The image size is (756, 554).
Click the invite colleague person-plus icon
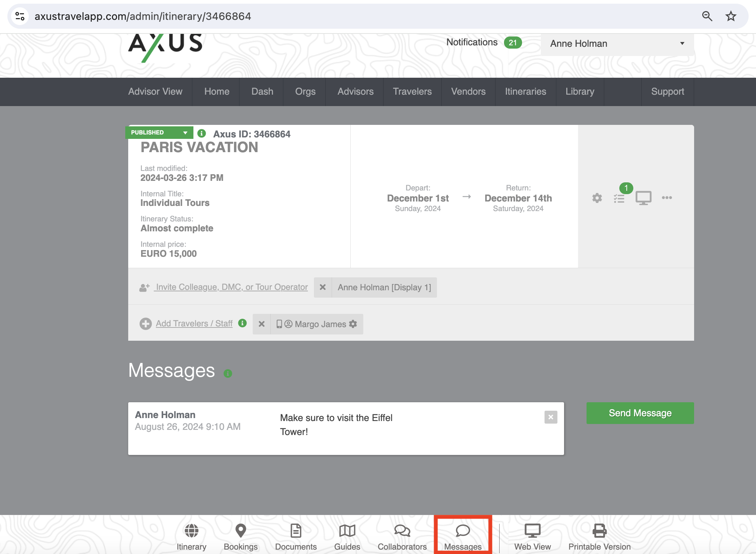[144, 287]
